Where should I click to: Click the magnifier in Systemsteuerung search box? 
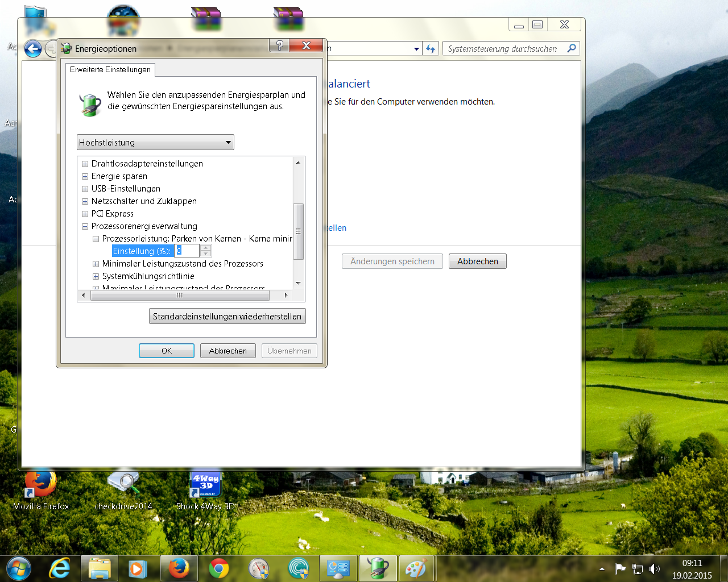[x=572, y=48]
